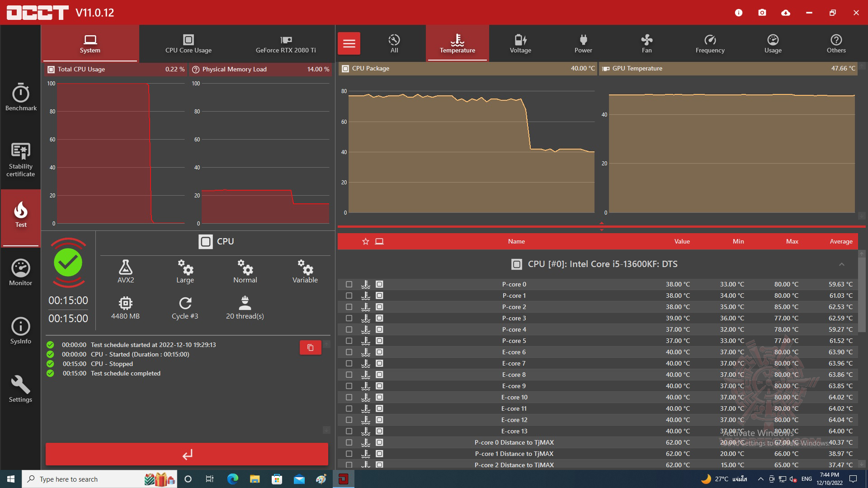Image resolution: width=868 pixels, height=488 pixels.
Task: Copy the test log with red copy button
Action: [310, 347]
